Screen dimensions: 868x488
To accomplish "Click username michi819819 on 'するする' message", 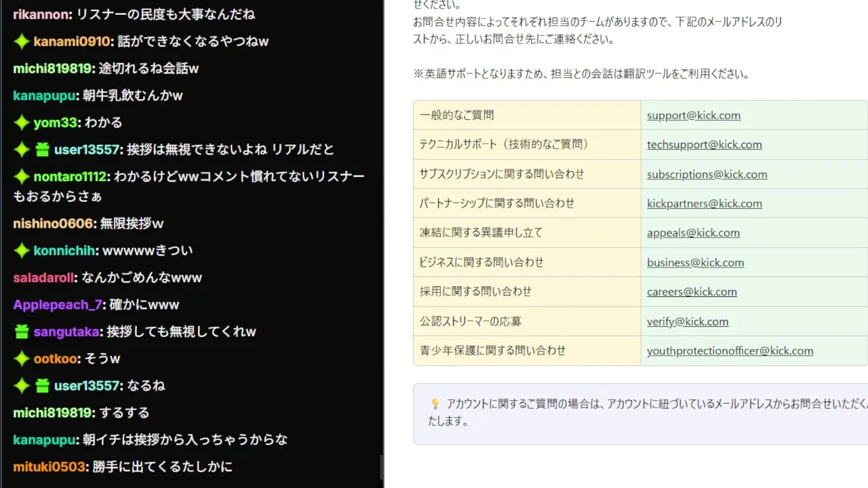I will tap(52, 413).
